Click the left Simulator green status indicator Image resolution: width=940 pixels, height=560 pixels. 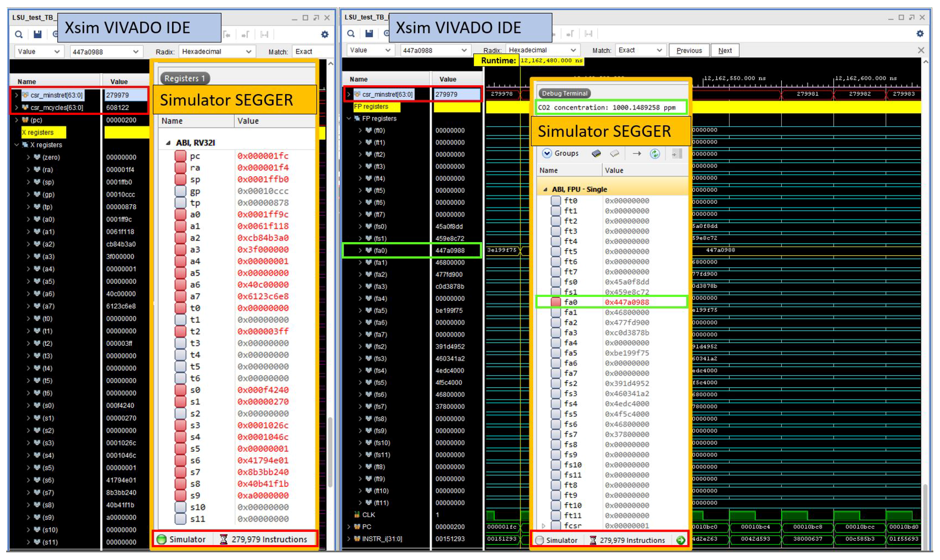coord(162,539)
